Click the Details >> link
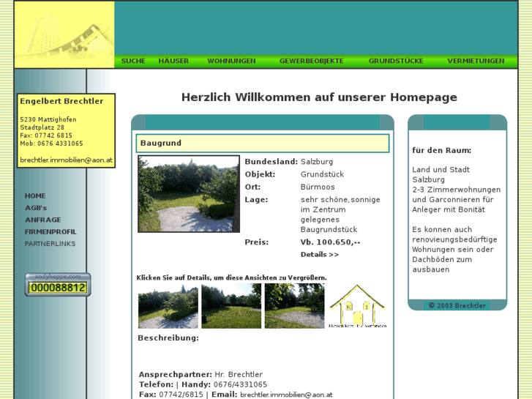Viewport: 532px width, 399px height. coord(320,254)
